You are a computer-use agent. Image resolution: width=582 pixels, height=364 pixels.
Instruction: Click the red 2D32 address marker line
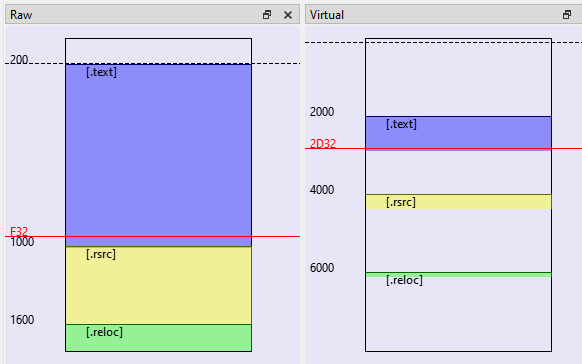444,148
